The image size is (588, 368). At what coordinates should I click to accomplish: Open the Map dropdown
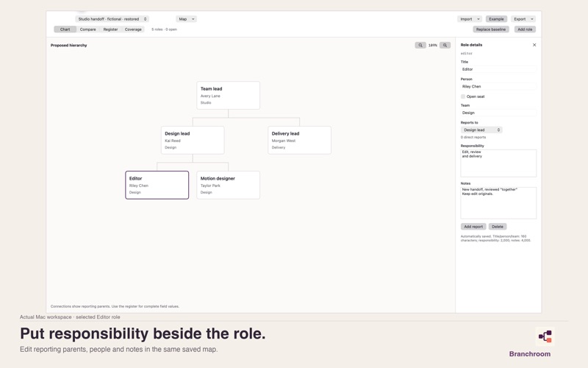(186, 19)
